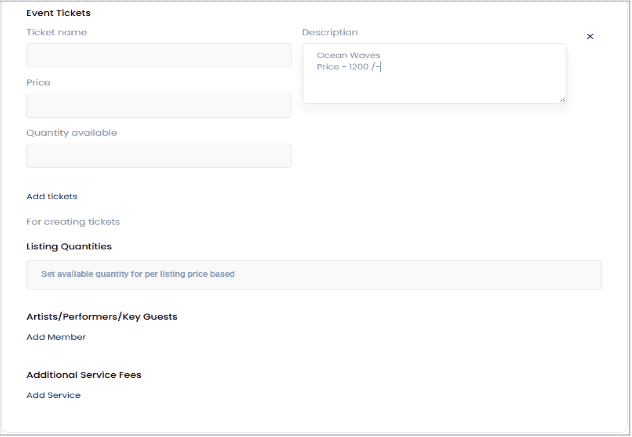
Task: Click the Artists/Performers/Key Guests heading
Action: 101,316
